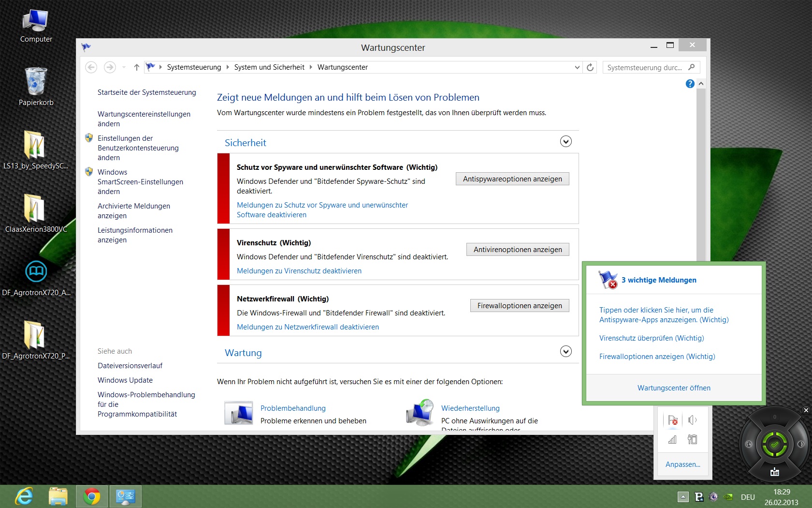Open the Papierkorb recycle bin icon
This screenshot has height=508, width=812.
(36, 87)
